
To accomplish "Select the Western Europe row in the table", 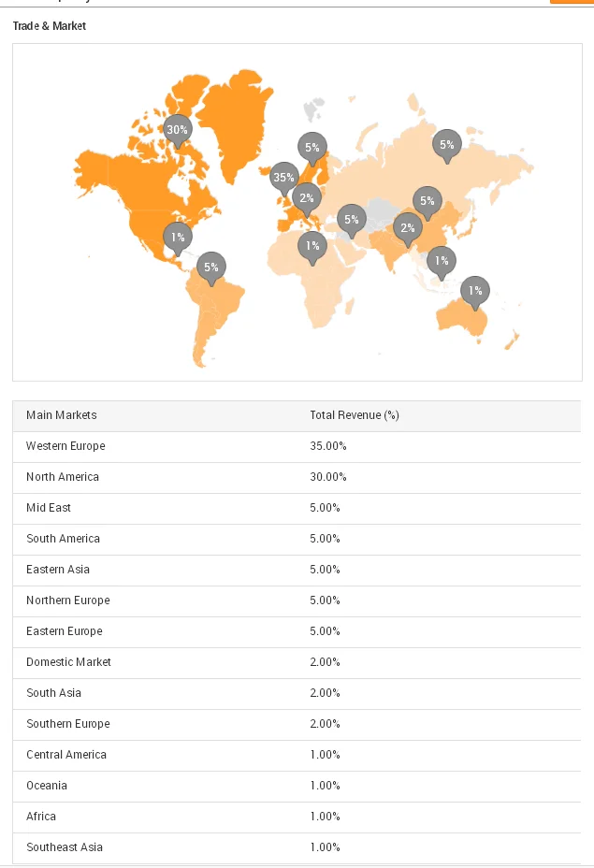I will click(65, 446).
